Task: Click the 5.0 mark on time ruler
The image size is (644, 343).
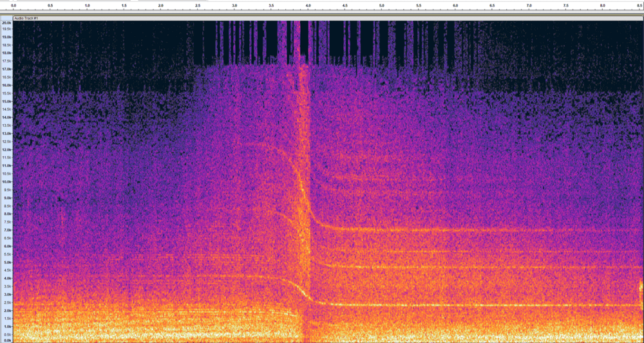Action: [x=381, y=6]
